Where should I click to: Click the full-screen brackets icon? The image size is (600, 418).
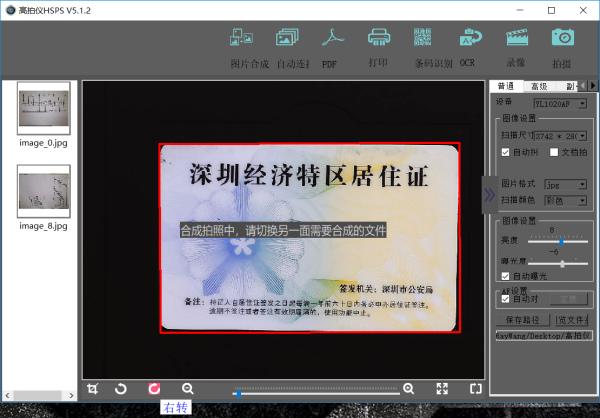tap(476, 389)
